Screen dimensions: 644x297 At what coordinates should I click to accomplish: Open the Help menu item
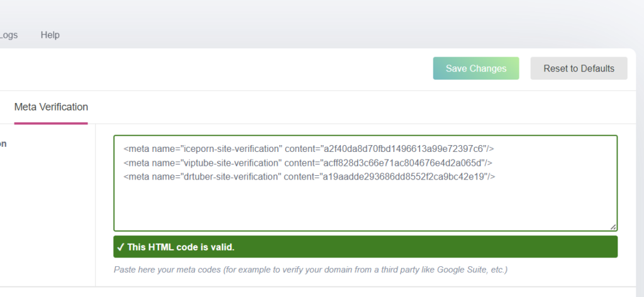pyautogui.click(x=50, y=35)
